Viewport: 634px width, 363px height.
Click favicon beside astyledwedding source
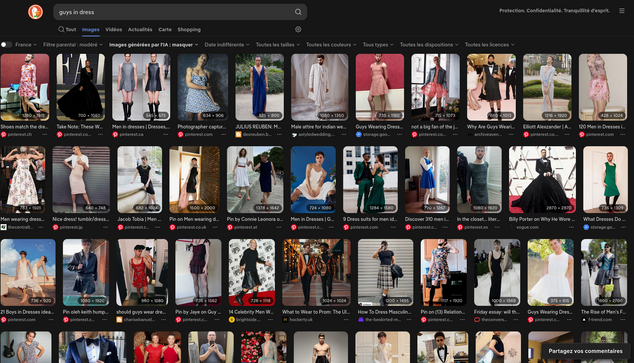pos(294,135)
